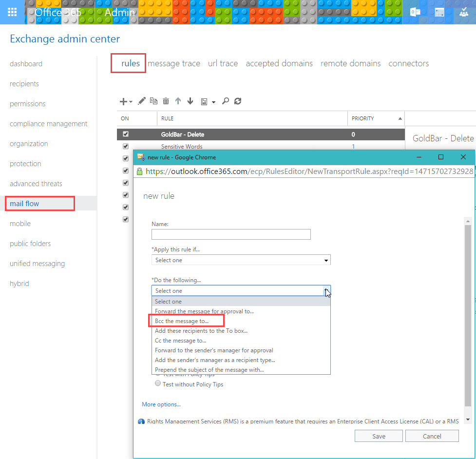Open advanced threats in left navigation
The height and width of the screenshot is (459, 476).
[36, 184]
